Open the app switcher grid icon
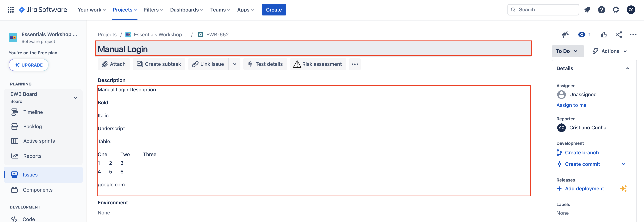 [11, 10]
